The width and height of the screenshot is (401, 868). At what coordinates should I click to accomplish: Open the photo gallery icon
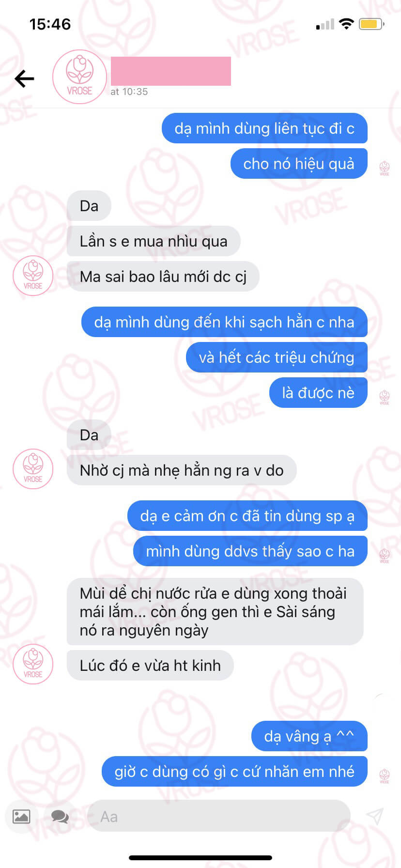21,816
